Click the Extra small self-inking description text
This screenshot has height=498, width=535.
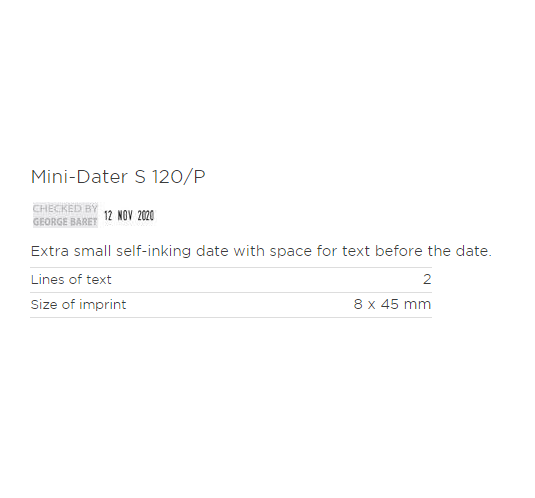pos(261,251)
